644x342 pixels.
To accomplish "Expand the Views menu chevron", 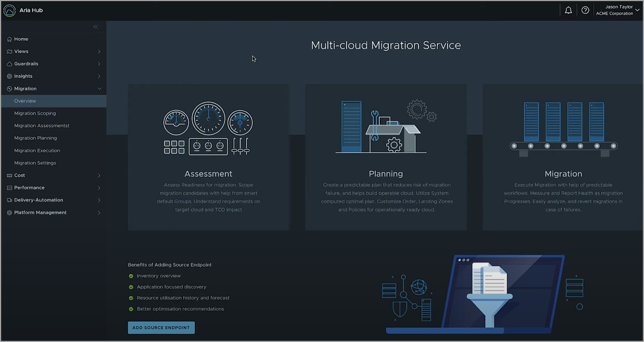I will click(99, 52).
